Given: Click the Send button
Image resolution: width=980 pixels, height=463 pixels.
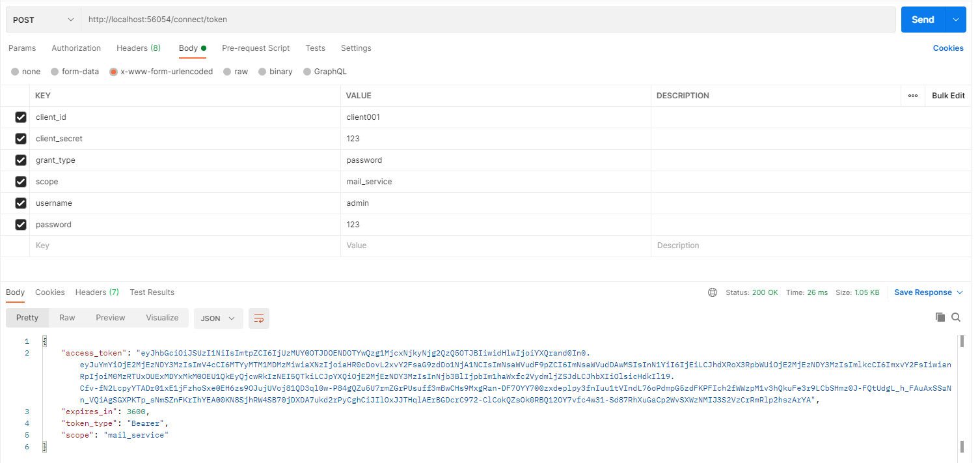Looking at the screenshot, I should point(923,20).
